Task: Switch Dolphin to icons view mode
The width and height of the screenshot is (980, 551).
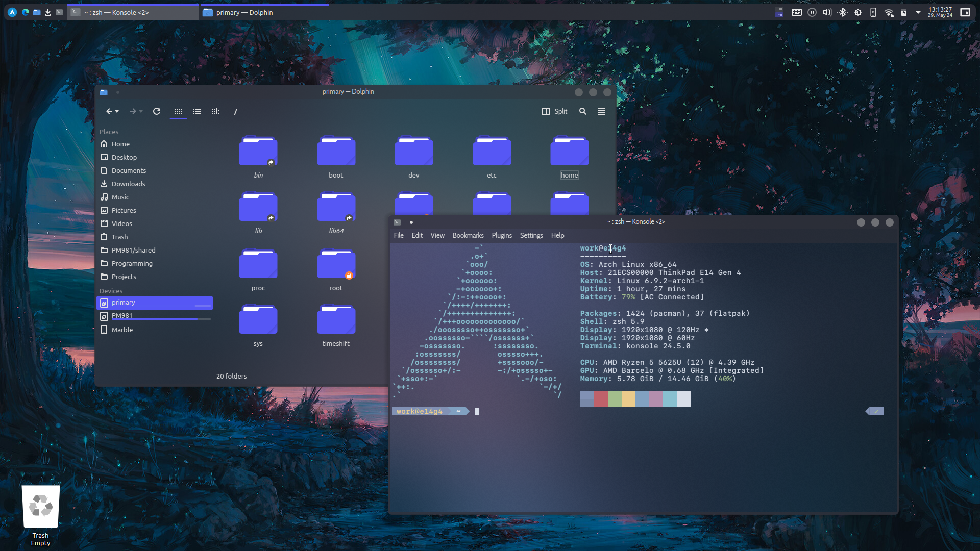Action: 178,111
